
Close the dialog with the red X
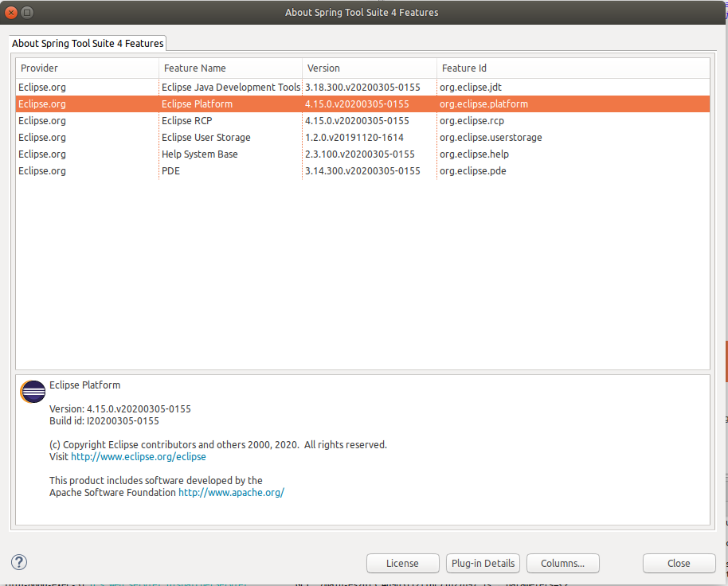point(11,13)
